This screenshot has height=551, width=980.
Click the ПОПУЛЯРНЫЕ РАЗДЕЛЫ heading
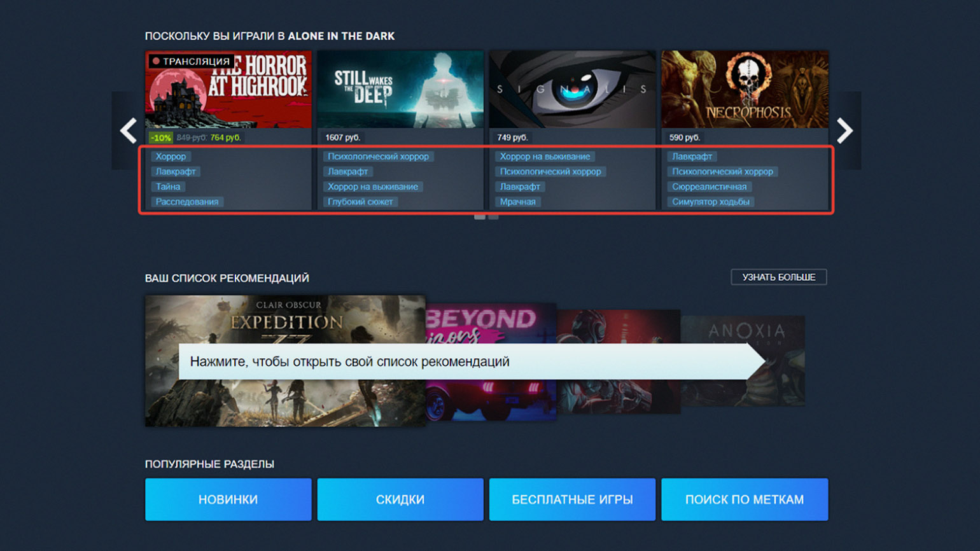[209, 464]
